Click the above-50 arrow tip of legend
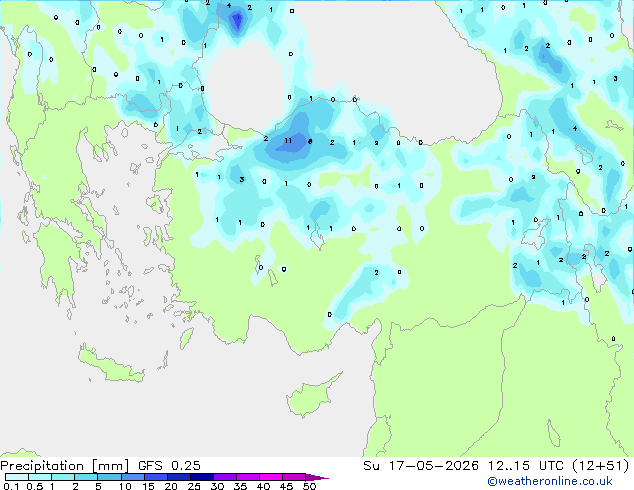The image size is (634, 490). tap(317, 477)
